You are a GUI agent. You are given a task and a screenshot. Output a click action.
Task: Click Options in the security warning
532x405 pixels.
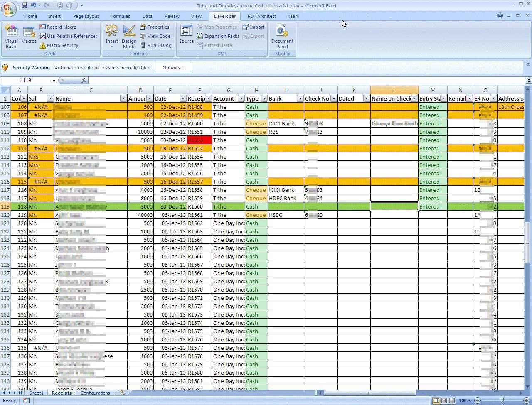tap(173, 68)
